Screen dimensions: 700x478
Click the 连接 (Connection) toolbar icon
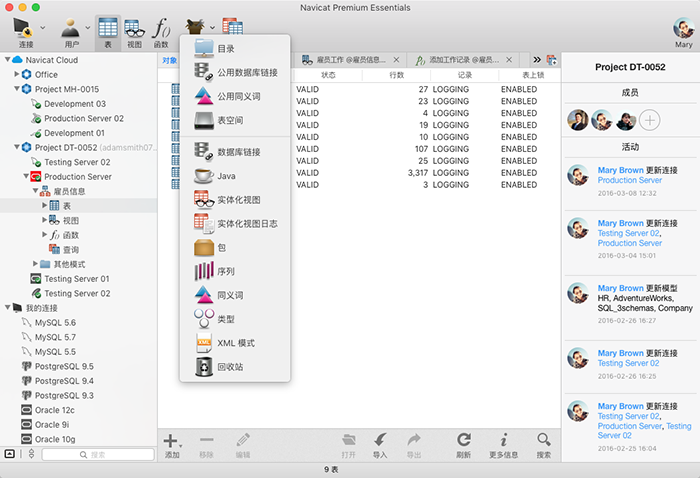click(x=24, y=32)
